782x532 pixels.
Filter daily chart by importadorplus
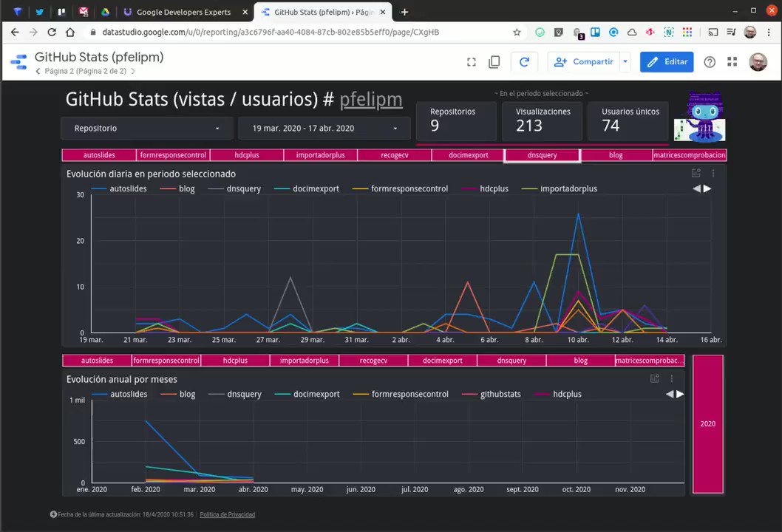[x=321, y=155]
